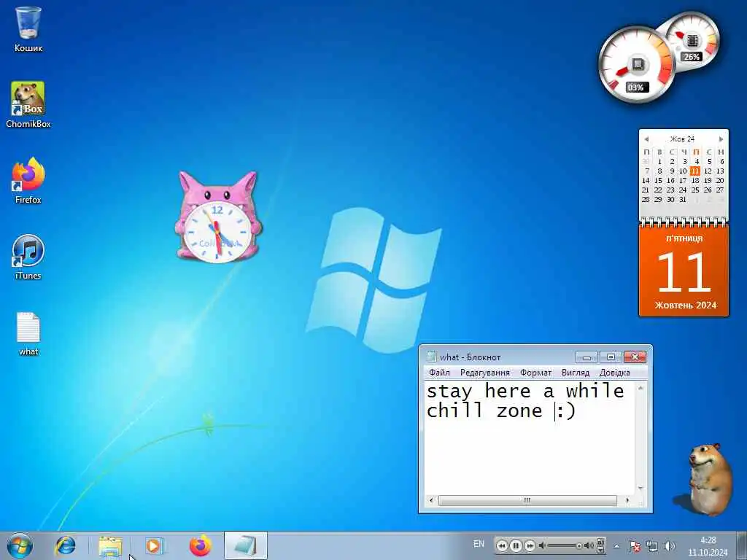Open the Windows Start menu orb
Image resolution: width=747 pixels, height=560 pixels.
click(x=20, y=545)
